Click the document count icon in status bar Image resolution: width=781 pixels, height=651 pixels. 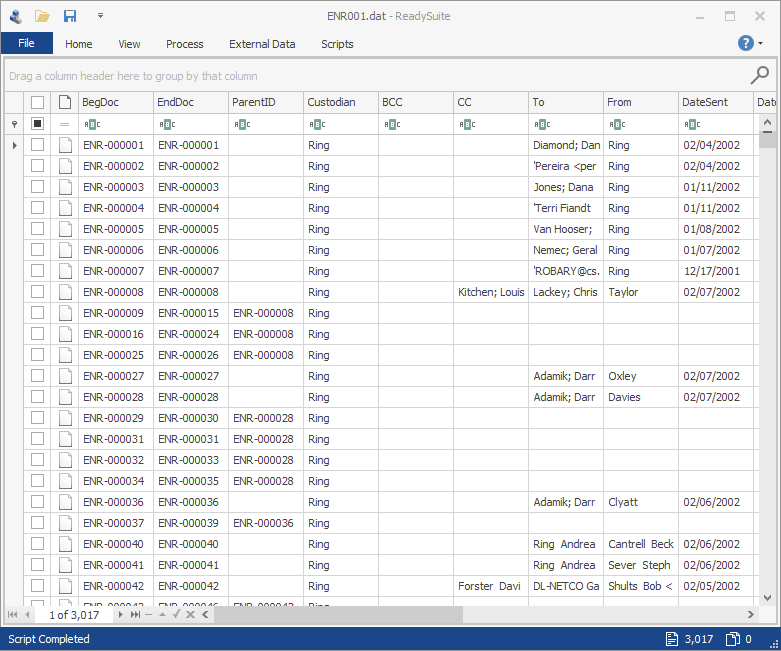(x=671, y=639)
